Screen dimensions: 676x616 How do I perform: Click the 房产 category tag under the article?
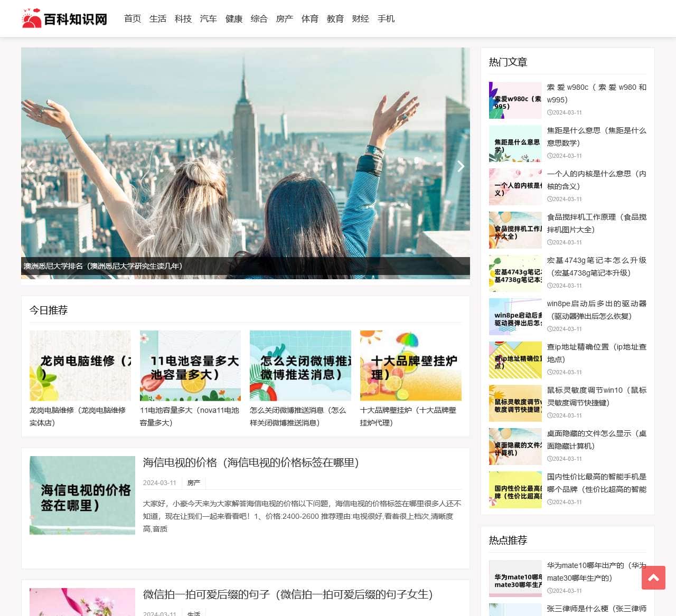[193, 482]
